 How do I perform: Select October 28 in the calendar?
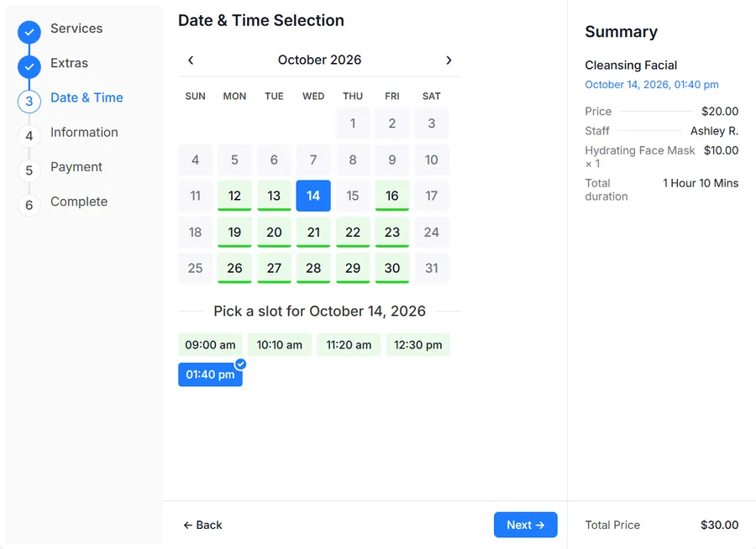[313, 268]
